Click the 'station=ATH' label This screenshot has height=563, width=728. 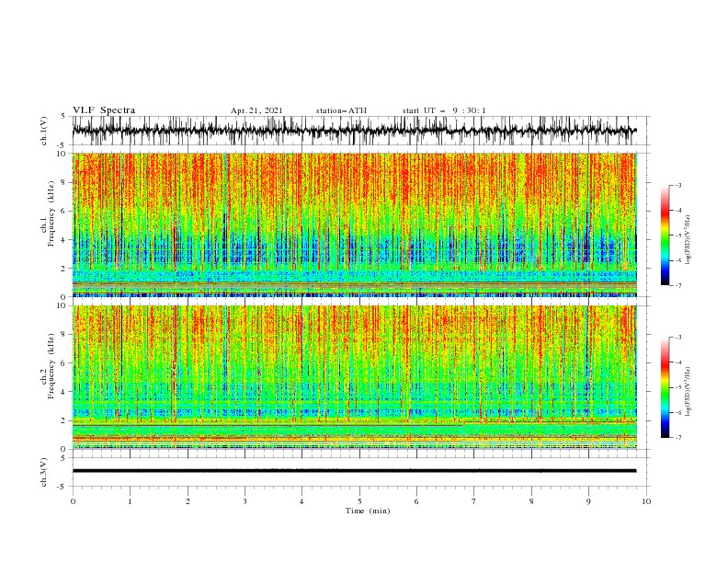[x=341, y=110]
